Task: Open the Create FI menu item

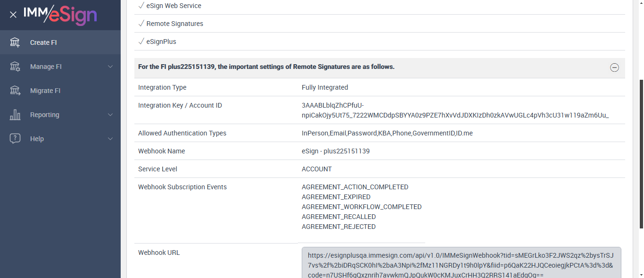Action: point(43,42)
